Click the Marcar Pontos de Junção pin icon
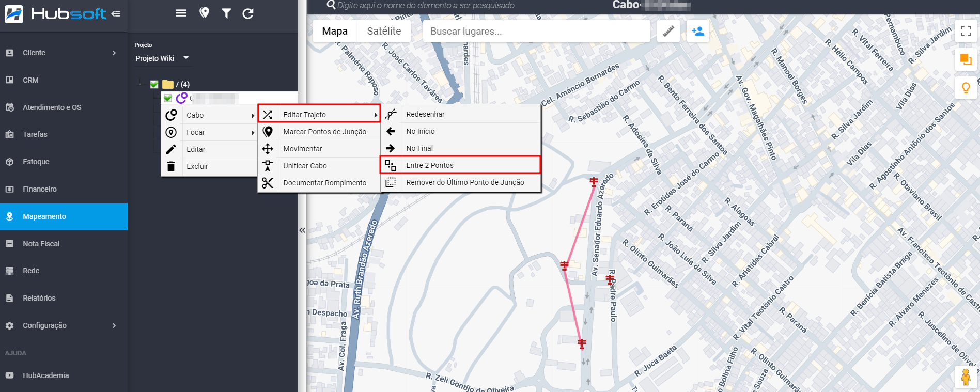This screenshot has width=980, height=392. pos(268,132)
